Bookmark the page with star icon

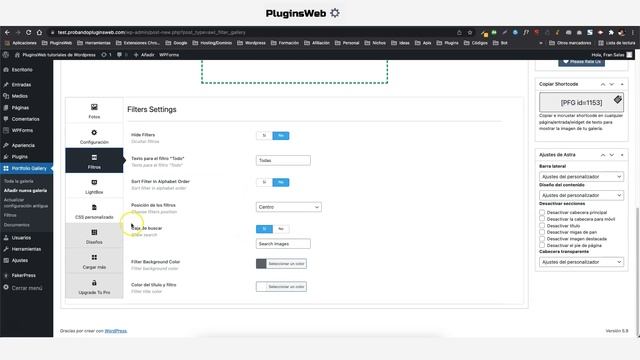tap(470, 32)
